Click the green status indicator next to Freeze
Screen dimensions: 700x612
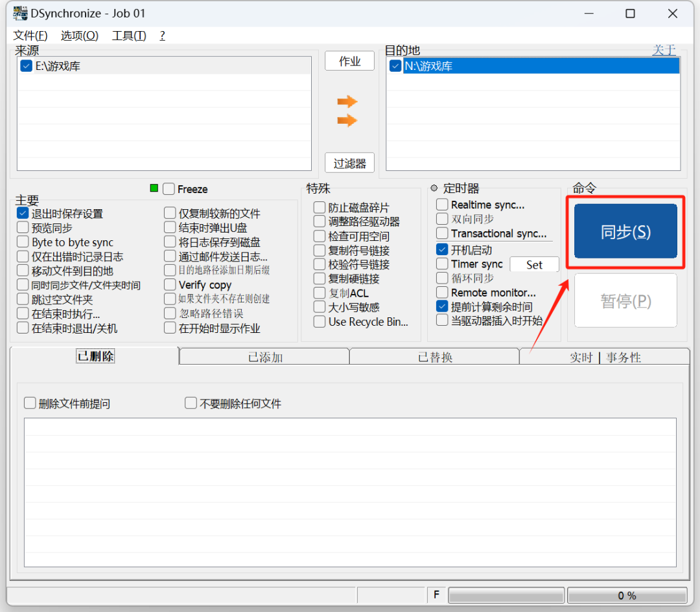coord(154,188)
